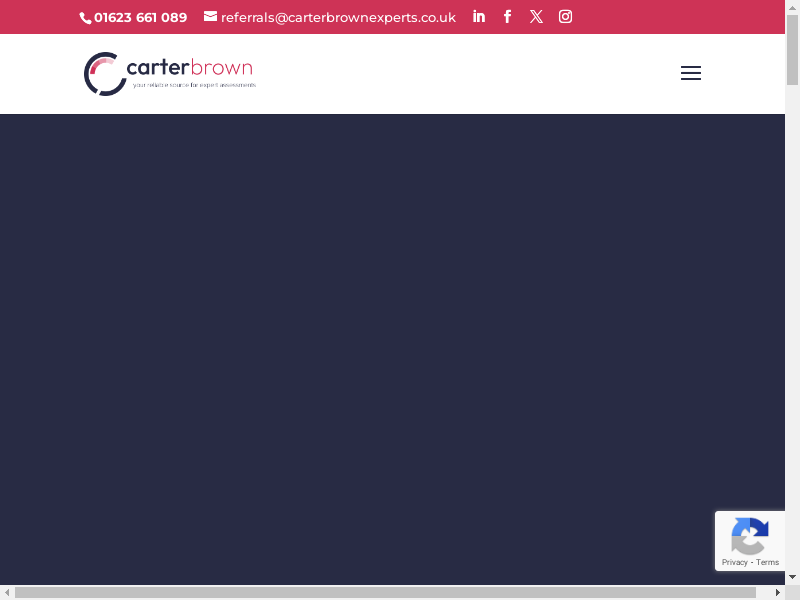Image resolution: width=800 pixels, height=600 pixels.
Task: Open the reCAPTCHA Terms link
Action: coord(768,562)
